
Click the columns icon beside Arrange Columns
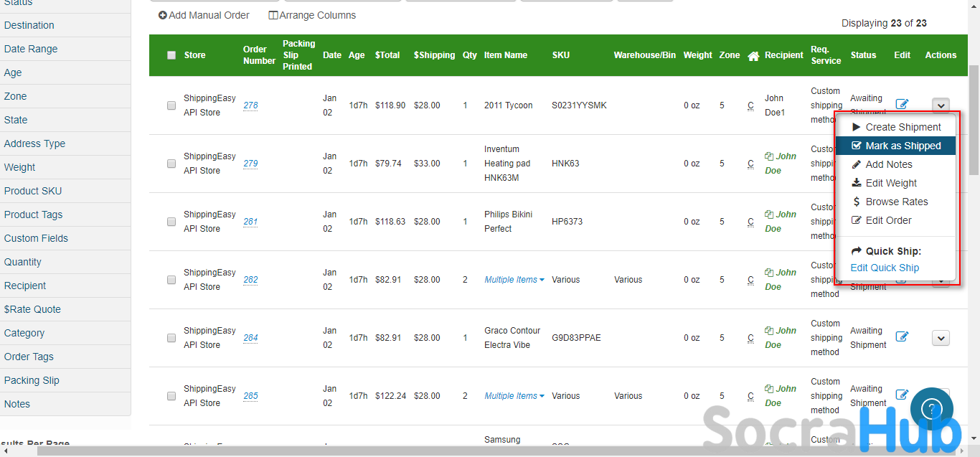coord(273,15)
